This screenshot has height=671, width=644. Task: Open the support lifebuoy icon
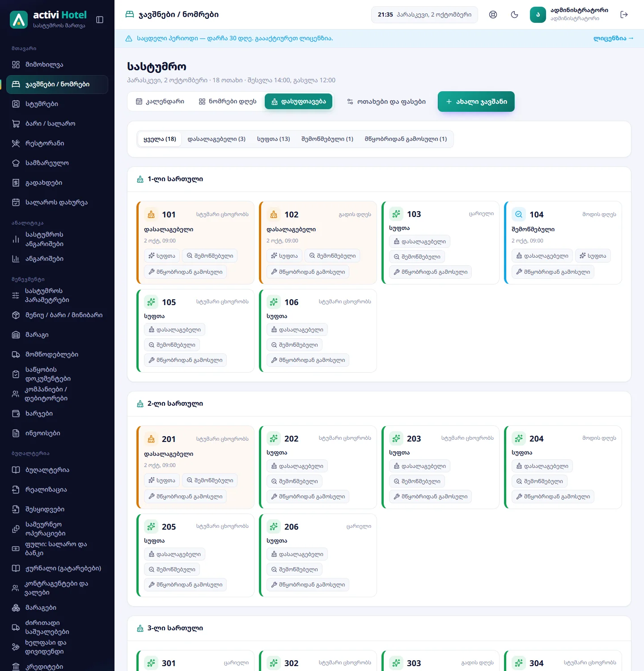click(493, 14)
